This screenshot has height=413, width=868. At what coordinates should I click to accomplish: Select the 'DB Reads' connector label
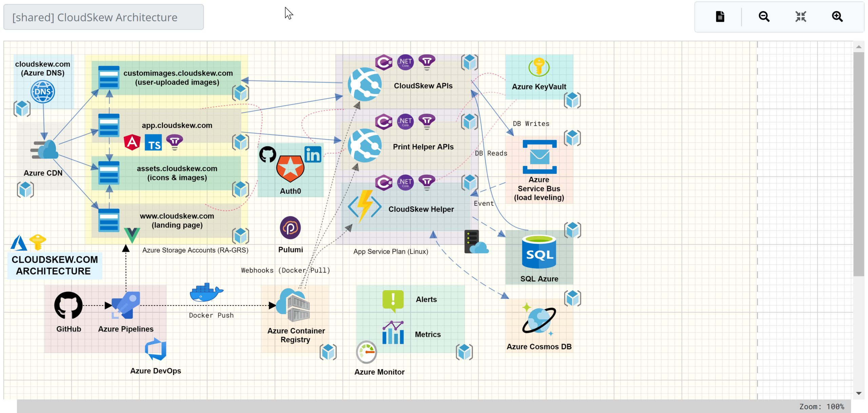[x=491, y=153]
